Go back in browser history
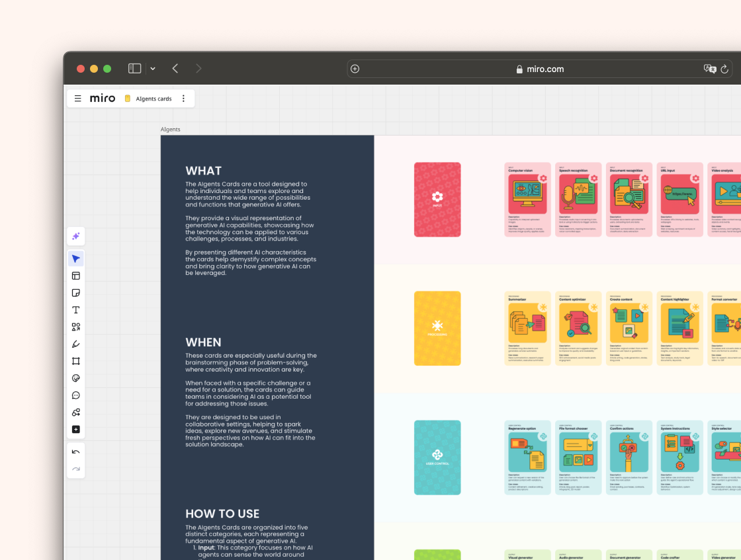 [x=175, y=69]
